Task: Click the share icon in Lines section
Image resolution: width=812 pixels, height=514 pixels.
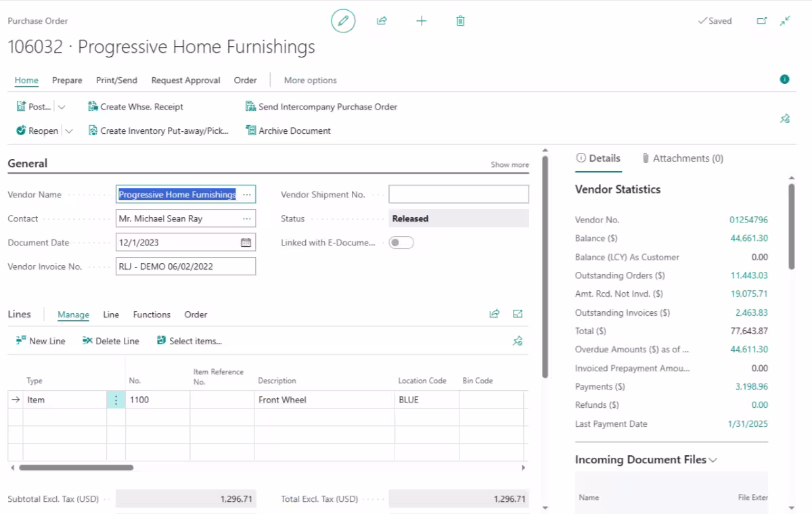Action: coord(495,314)
